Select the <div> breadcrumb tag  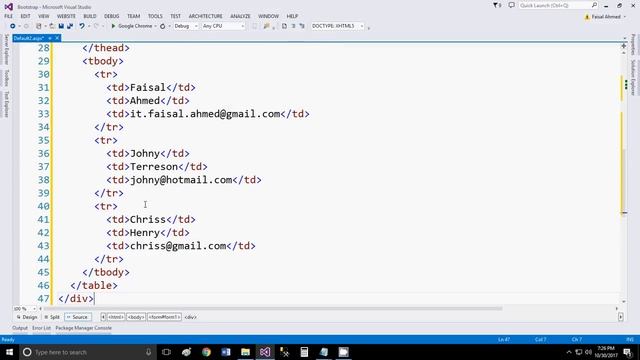pos(191,317)
